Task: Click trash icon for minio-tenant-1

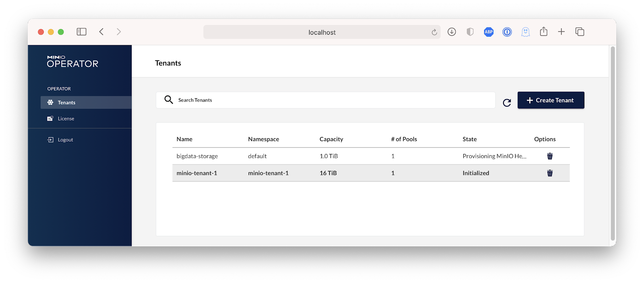Action: point(549,173)
